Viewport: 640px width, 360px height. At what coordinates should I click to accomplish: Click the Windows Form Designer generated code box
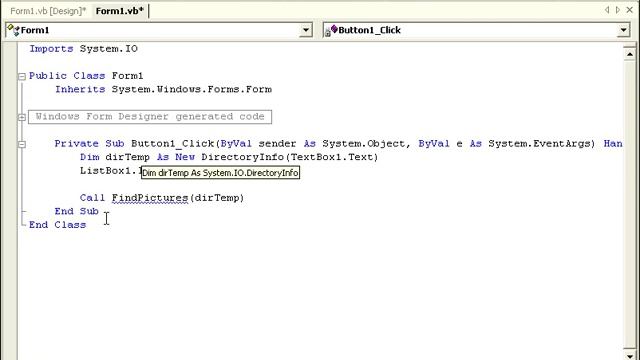coord(150,117)
